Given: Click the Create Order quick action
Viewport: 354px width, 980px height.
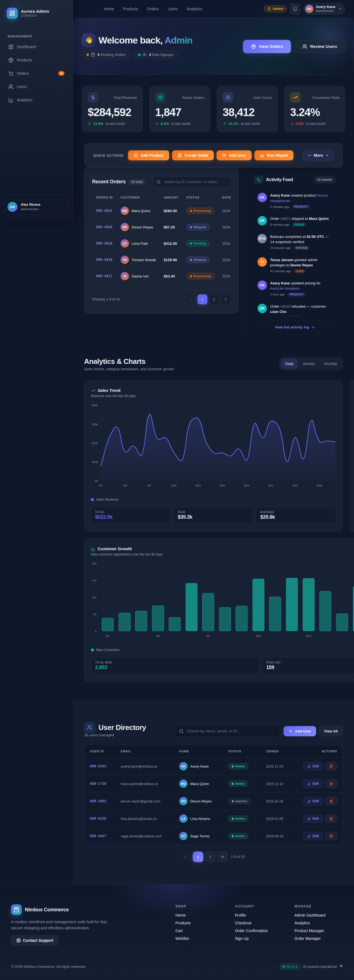Looking at the screenshot, I should pyautogui.click(x=193, y=155).
